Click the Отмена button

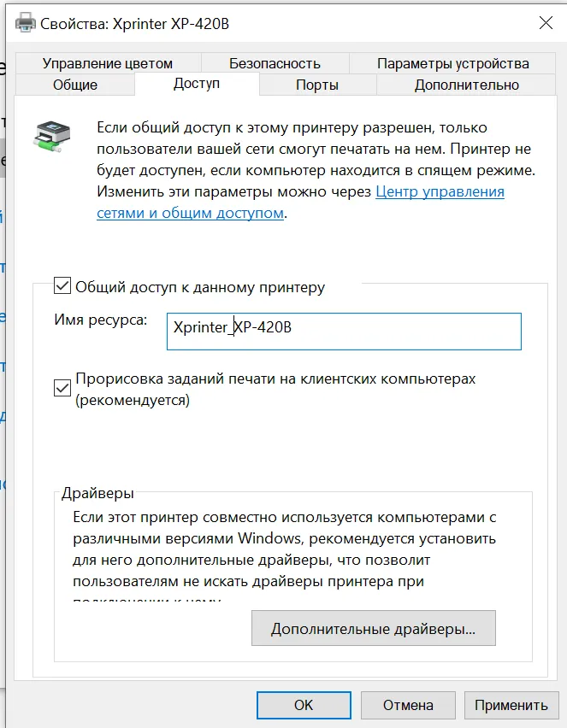[x=408, y=705]
